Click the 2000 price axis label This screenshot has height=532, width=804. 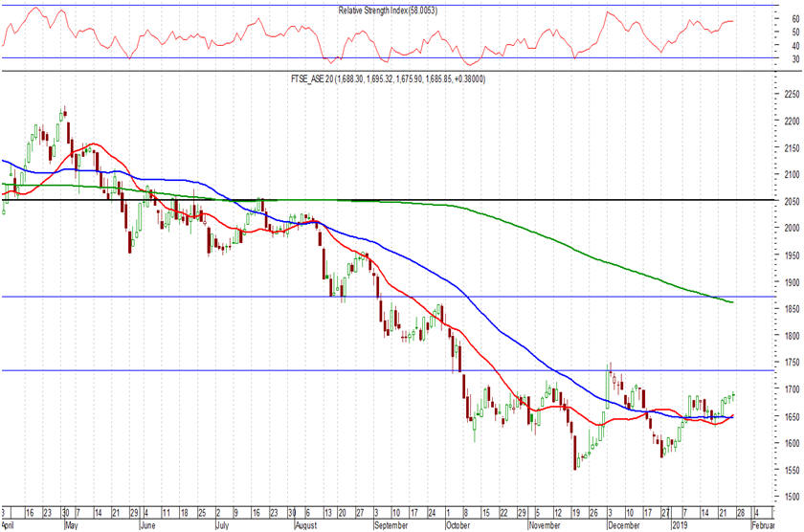[792, 228]
